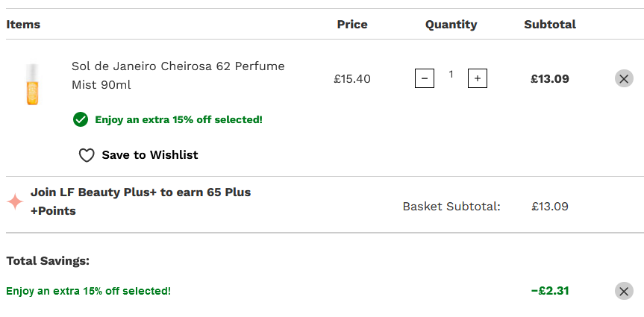Decrease quantity with the minus button

[425, 78]
